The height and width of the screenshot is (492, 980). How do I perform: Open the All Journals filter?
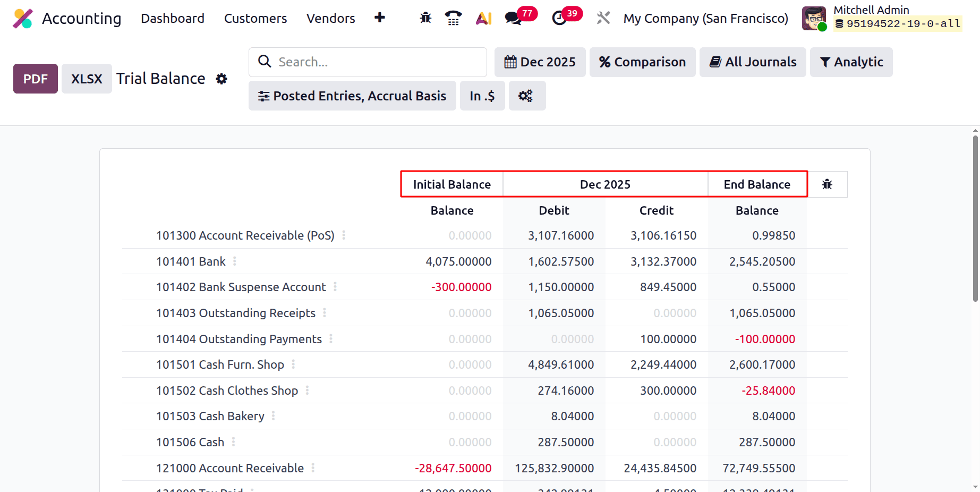[x=753, y=62]
